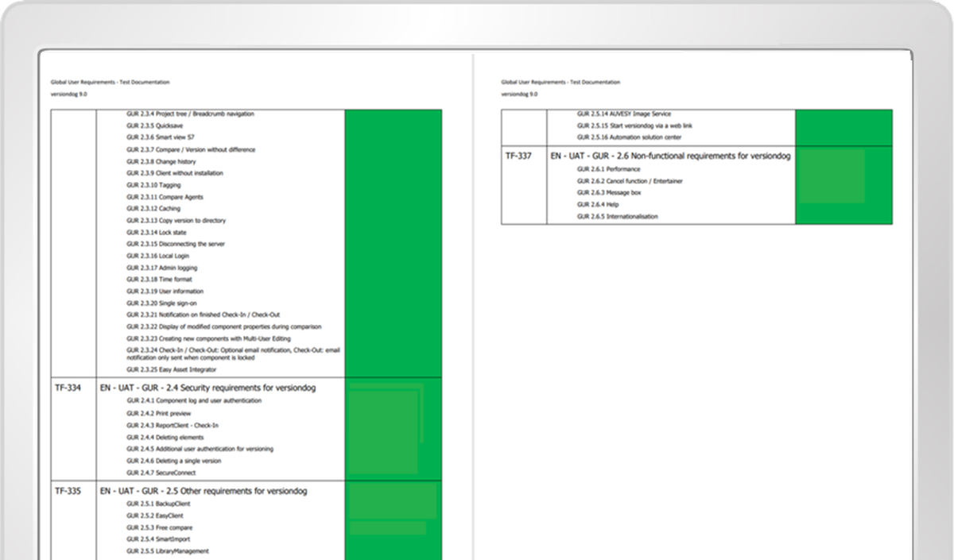
Task: Click the right page's Global User Requirements header
Action: (560, 83)
